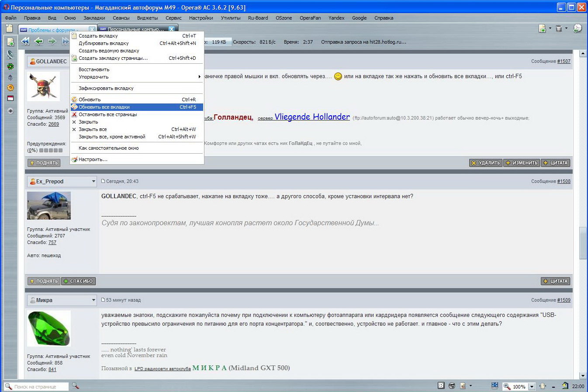Click the new tab page icon
Viewport: 588px width, 392px height.
pos(9,29)
